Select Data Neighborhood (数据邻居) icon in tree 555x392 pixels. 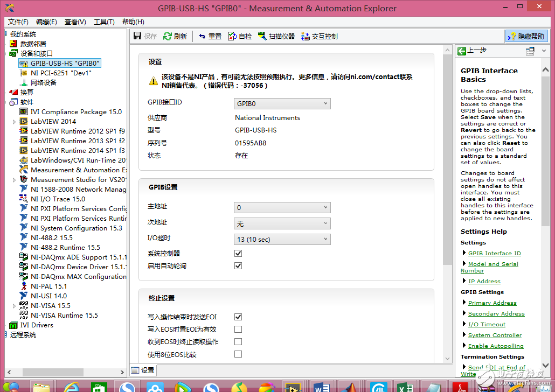(13, 44)
